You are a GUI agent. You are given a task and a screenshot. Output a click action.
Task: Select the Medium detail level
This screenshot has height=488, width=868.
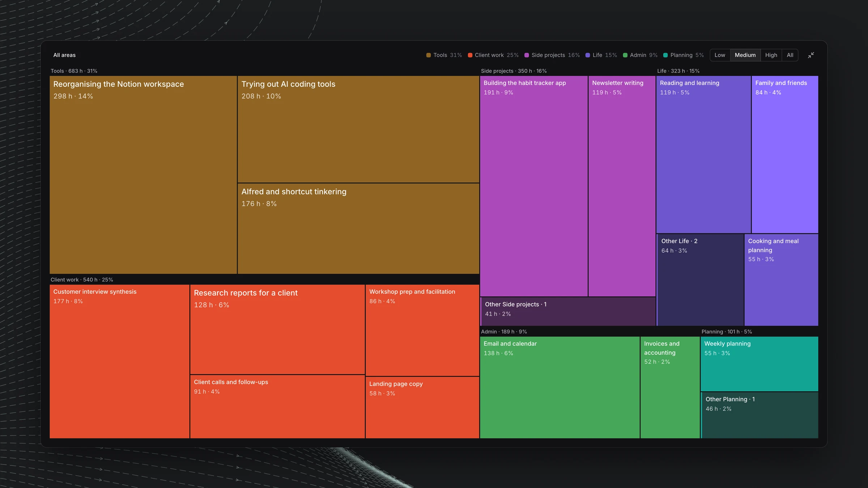pyautogui.click(x=745, y=55)
